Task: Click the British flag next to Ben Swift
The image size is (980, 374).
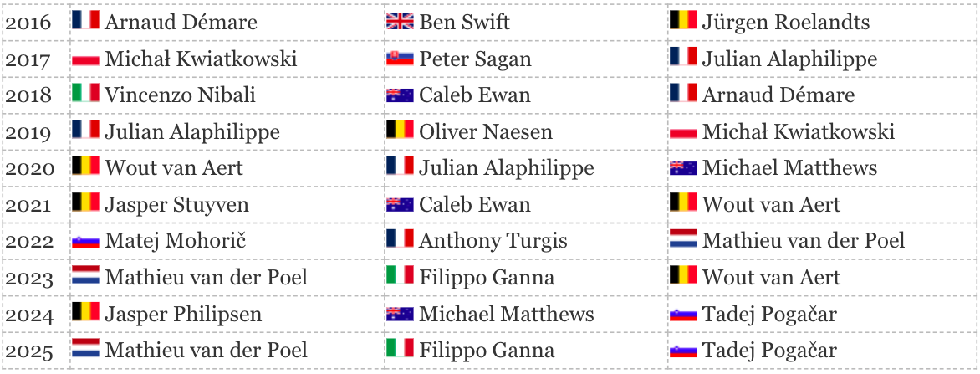Action: click(x=400, y=22)
